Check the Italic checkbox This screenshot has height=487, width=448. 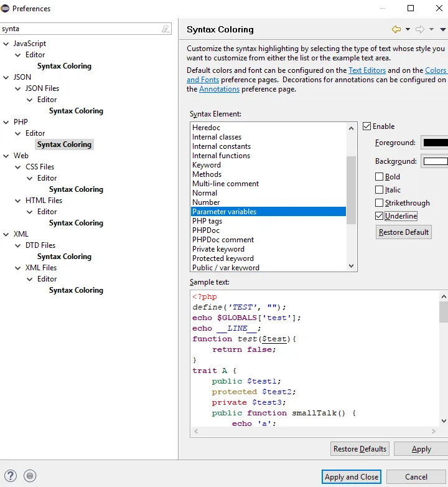click(x=379, y=190)
